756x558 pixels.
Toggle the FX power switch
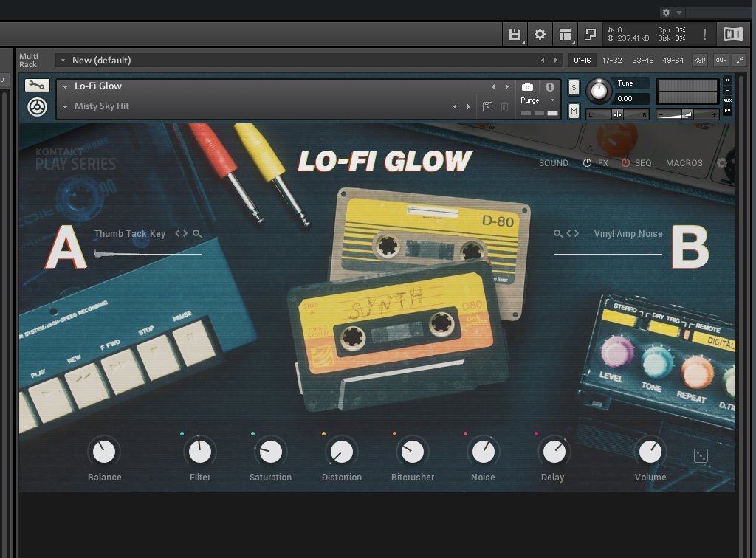click(x=588, y=163)
